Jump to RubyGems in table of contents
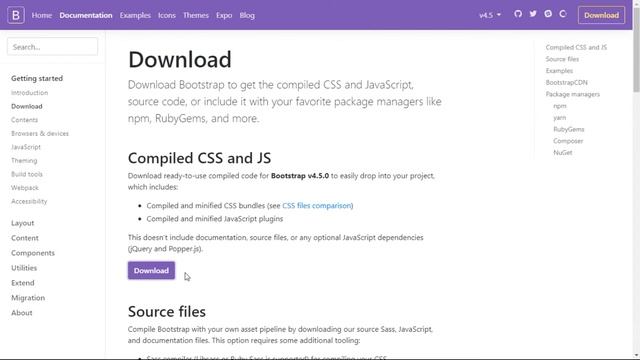Image resolution: width=640 pixels, height=360 pixels. point(569,129)
